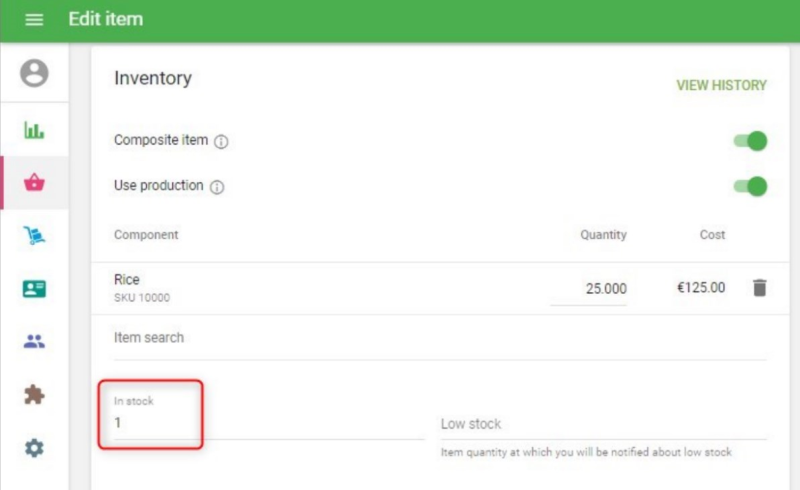This screenshot has height=490, width=800.
Task: Open Employees ID card icon
Action: 34,289
